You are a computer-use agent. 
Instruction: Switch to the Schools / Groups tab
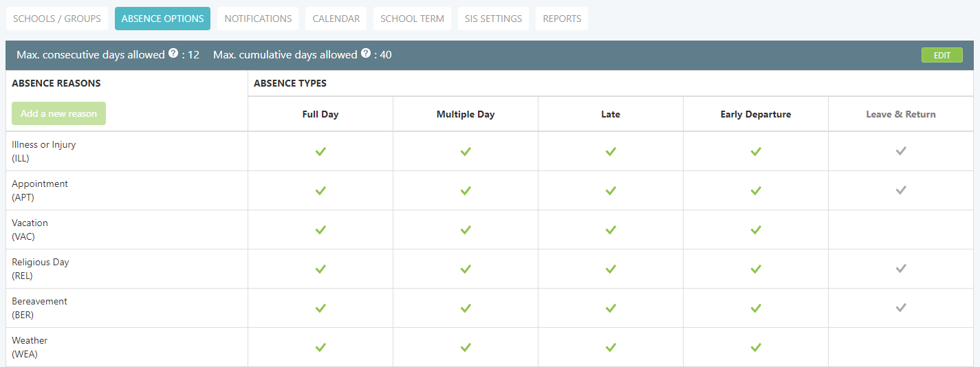point(57,19)
